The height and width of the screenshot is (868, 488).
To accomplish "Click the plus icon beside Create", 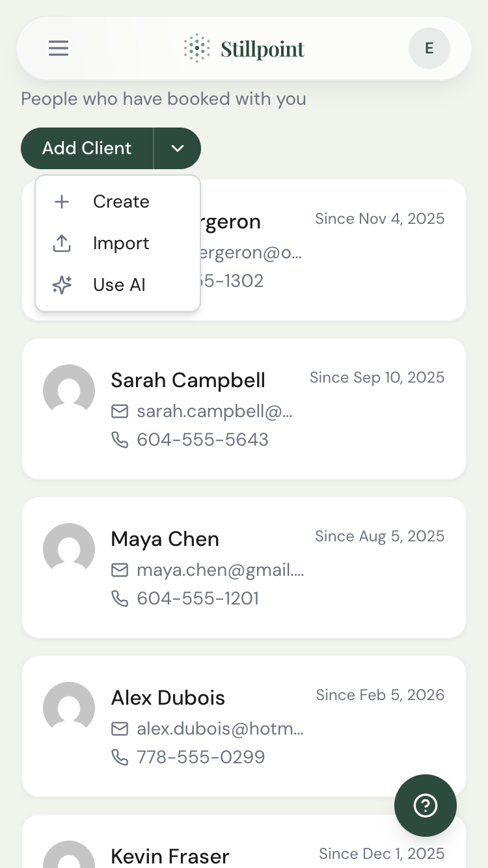I will click(61, 202).
